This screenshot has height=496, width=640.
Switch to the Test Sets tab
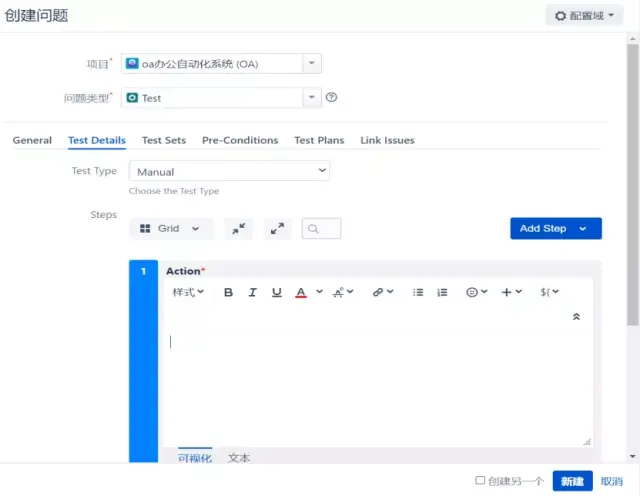pyautogui.click(x=164, y=140)
